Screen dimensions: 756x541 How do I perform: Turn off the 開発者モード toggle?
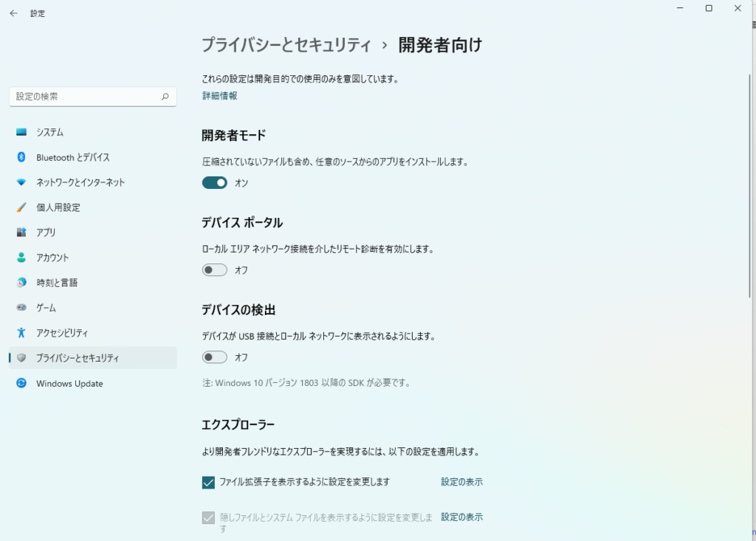[x=215, y=183]
